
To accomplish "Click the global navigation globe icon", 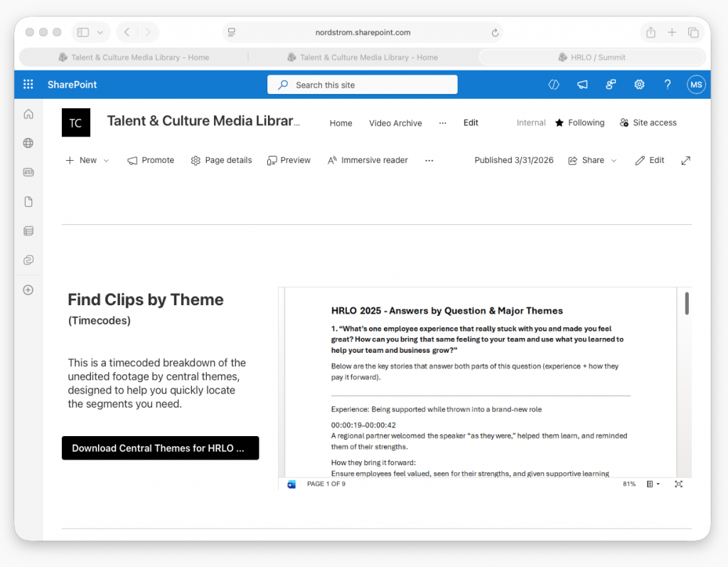I will point(28,143).
